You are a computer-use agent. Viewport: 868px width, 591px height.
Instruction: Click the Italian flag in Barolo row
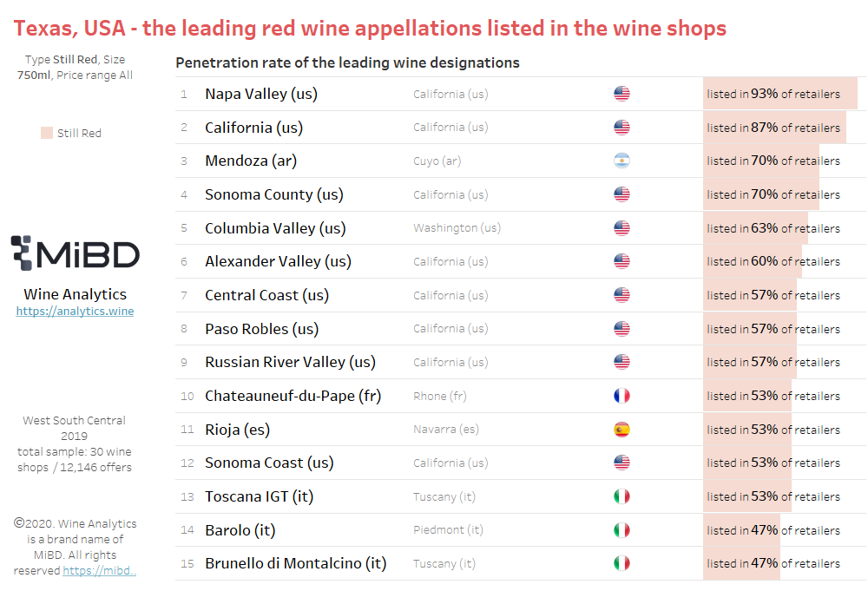tap(621, 530)
